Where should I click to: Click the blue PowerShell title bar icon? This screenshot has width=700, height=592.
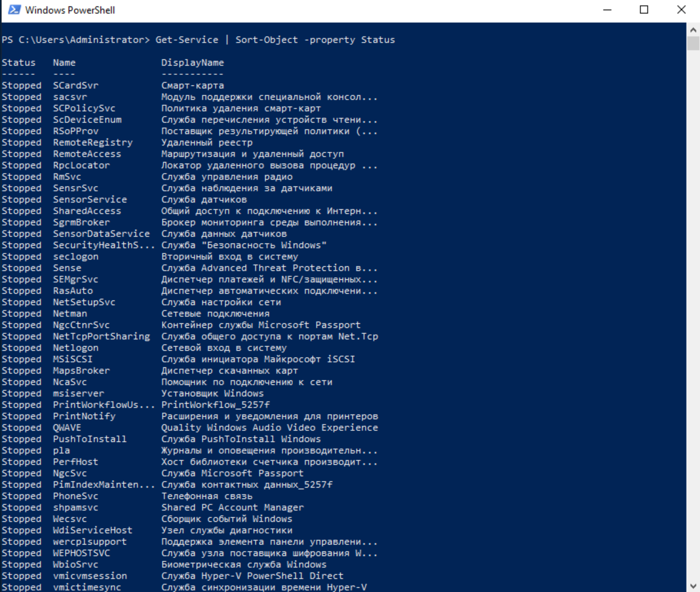pos(14,9)
